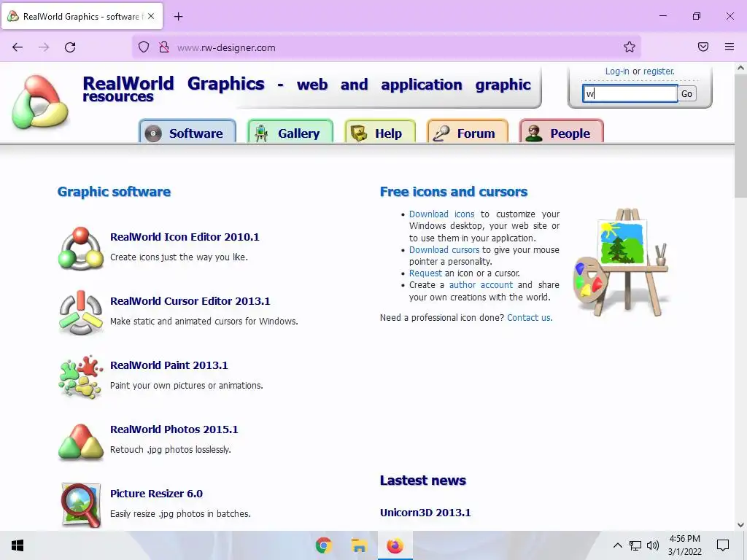747x560 pixels.
Task: Click the insecure connection padlock icon
Action: click(164, 47)
